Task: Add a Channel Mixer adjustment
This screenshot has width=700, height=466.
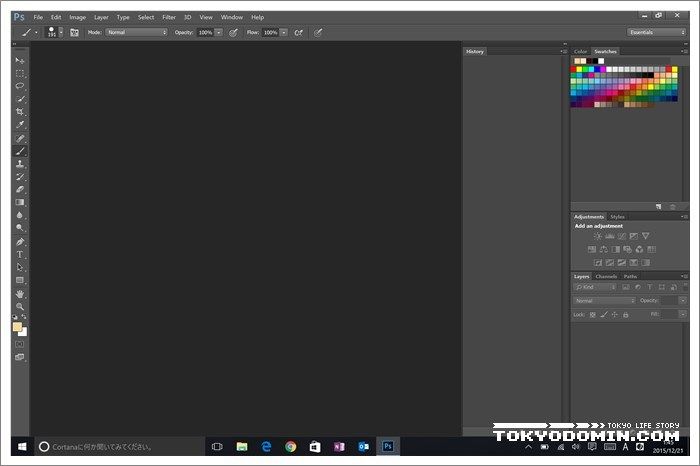Action: pyautogui.click(x=640, y=250)
